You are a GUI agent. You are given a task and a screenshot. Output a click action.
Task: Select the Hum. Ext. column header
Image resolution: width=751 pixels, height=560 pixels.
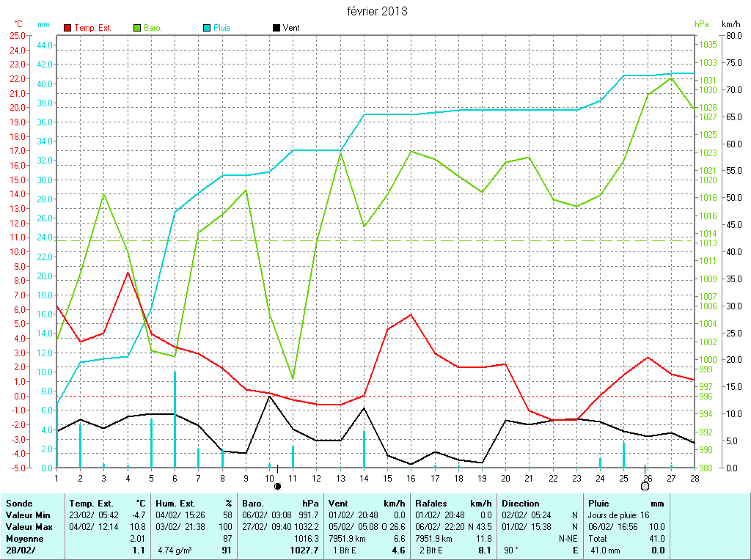pos(177,504)
